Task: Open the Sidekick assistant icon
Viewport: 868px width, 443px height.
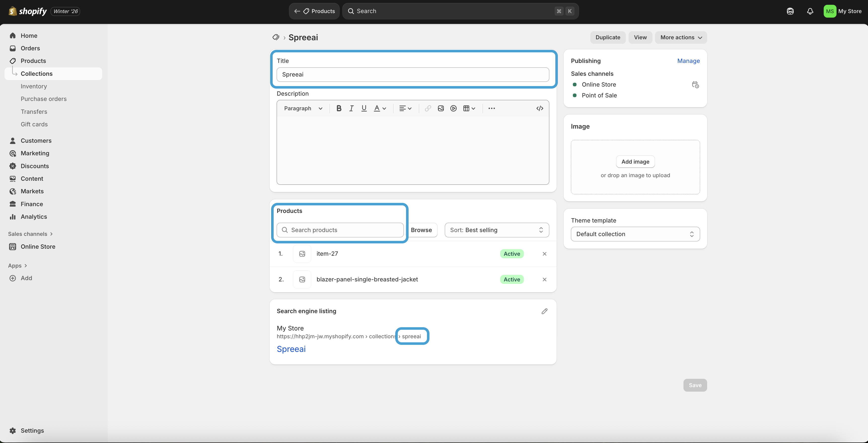Action: [x=790, y=11]
